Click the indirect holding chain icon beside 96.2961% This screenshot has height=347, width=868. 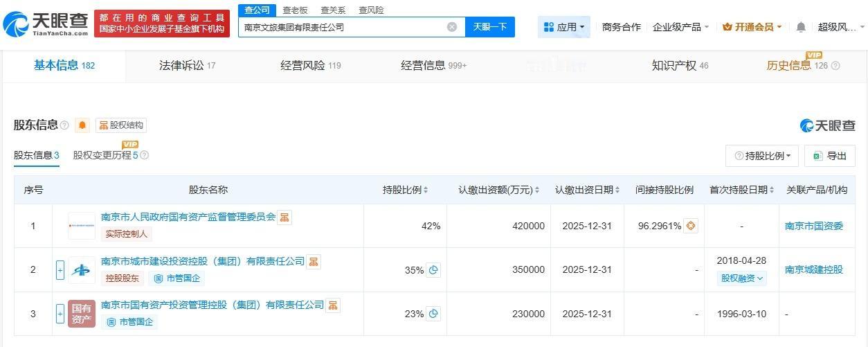[691, 226]
